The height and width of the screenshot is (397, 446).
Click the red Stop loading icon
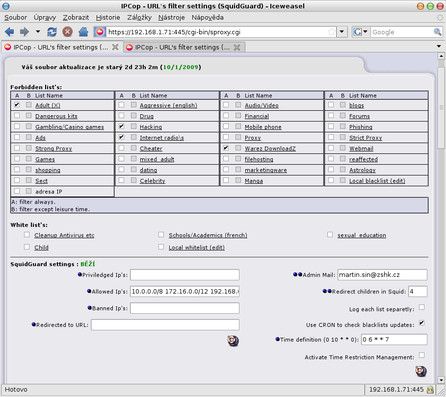(x=67, y=32)
